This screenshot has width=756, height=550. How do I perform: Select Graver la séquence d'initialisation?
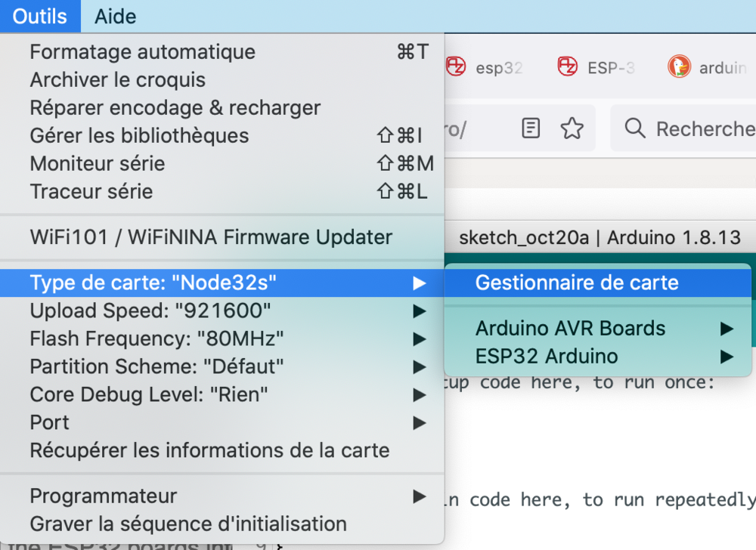[222, 524]
